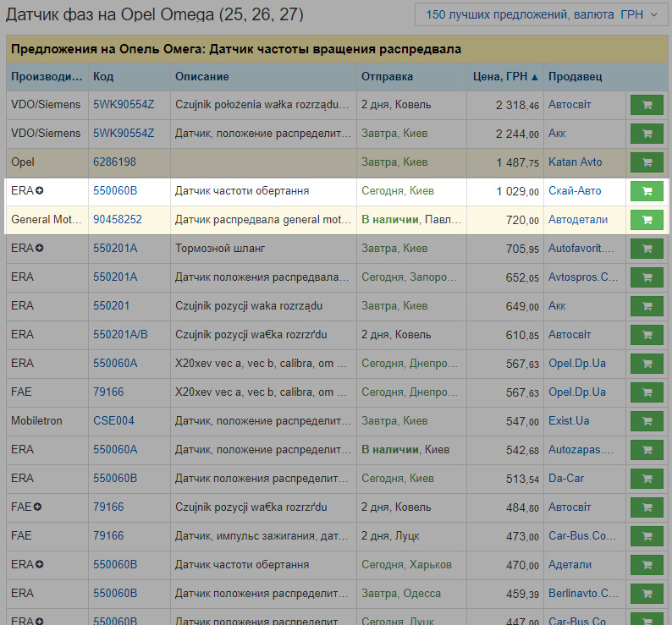672x625 pixels.
Task: Click plus icon next to FAE 484,80 row
Action: pos(38,507)
